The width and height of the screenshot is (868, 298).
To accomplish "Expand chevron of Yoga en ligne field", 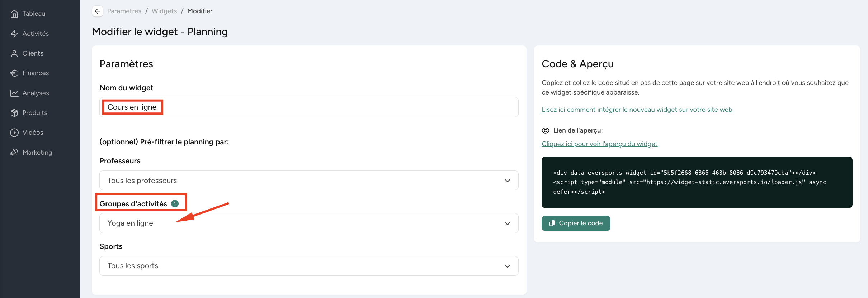I will click(508, 223).
